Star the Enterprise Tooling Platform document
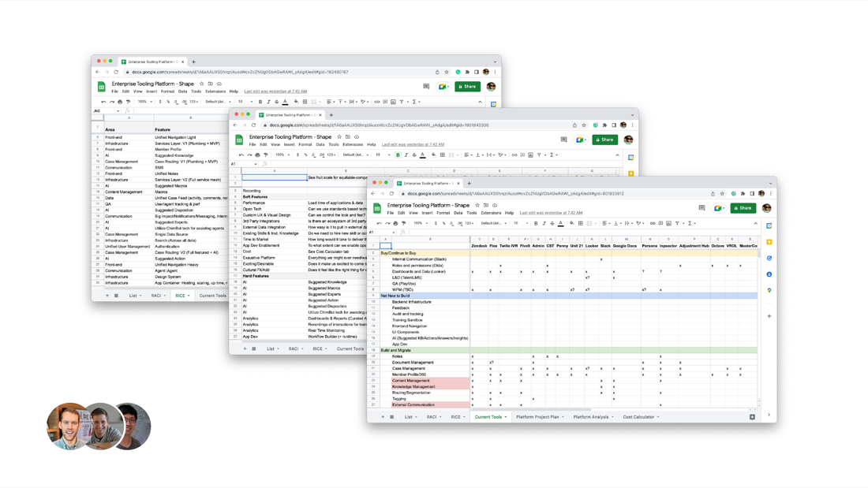 476,205
